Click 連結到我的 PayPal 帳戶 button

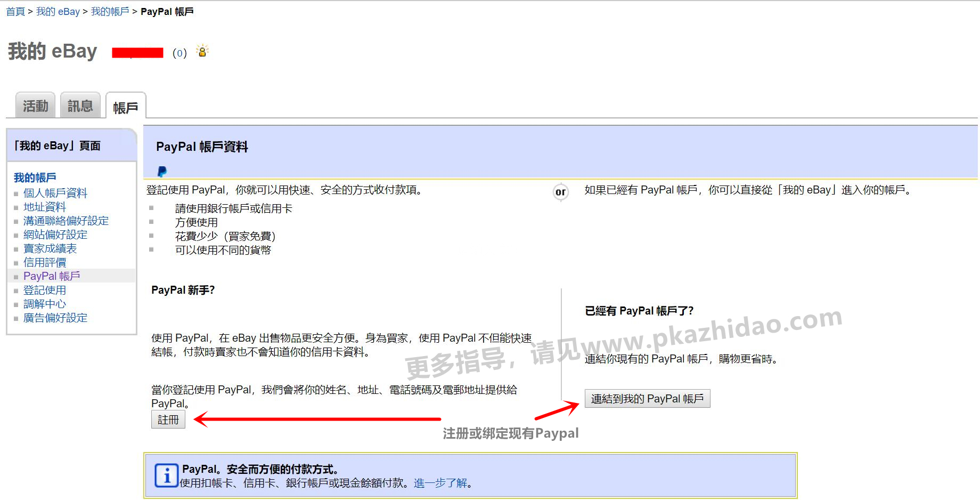click(x=647, y=399)
